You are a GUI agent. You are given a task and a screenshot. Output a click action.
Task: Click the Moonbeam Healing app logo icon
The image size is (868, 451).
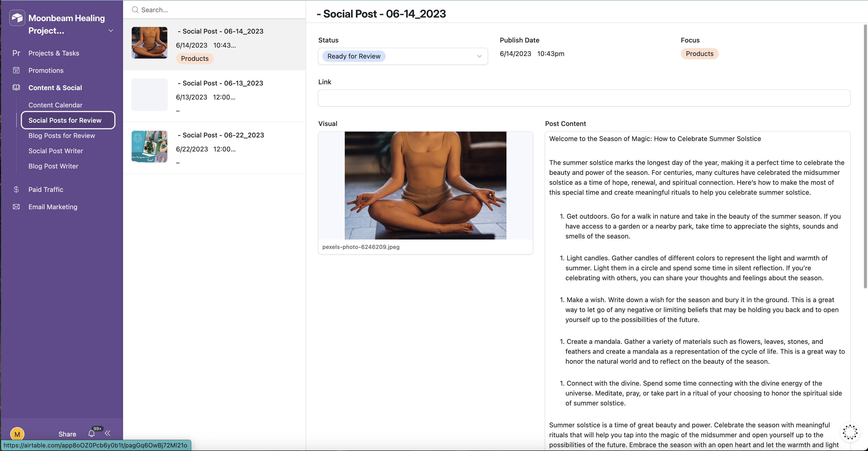(17, 18)
